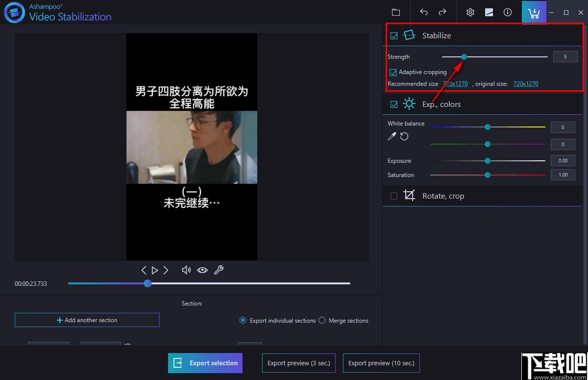Screen dimensions: 588x380
Task: Toggle the eye preview comparison icon
Action: [202, 270]
